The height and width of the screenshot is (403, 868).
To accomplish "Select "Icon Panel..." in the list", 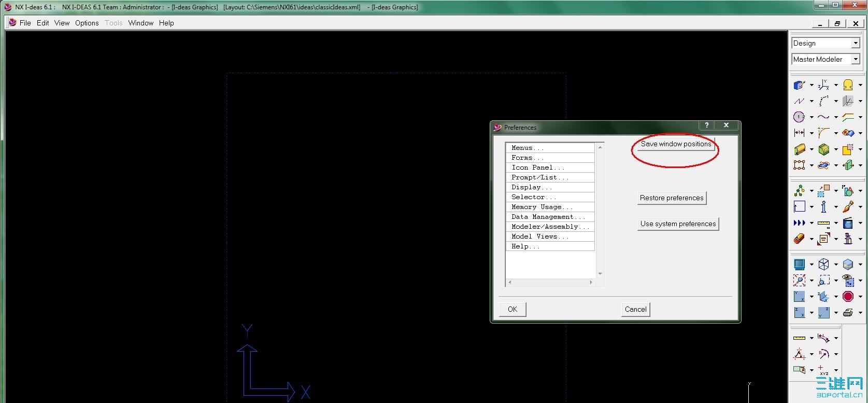I will [x=550, y=168].
